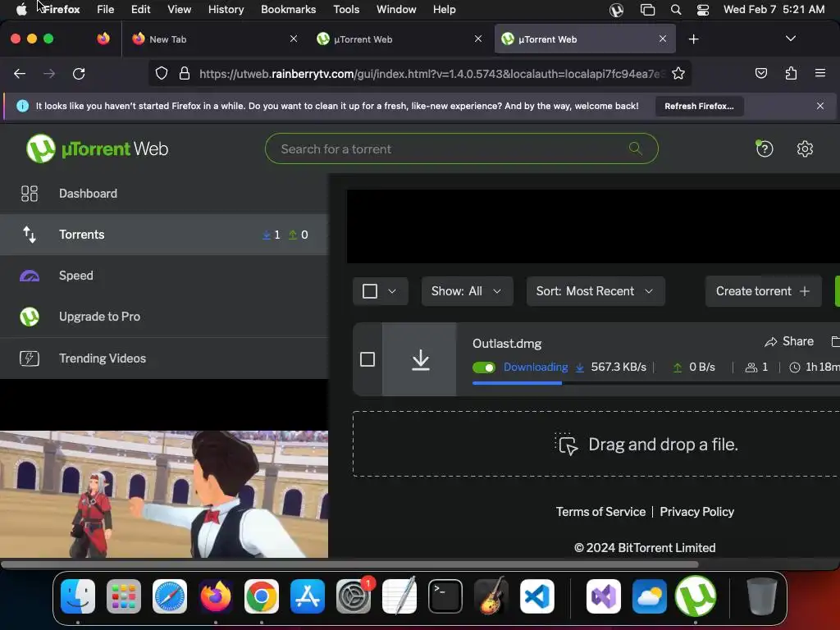Open Control Center in the menu bar
The width and height of the screenshot is (840, 630).
703,10
